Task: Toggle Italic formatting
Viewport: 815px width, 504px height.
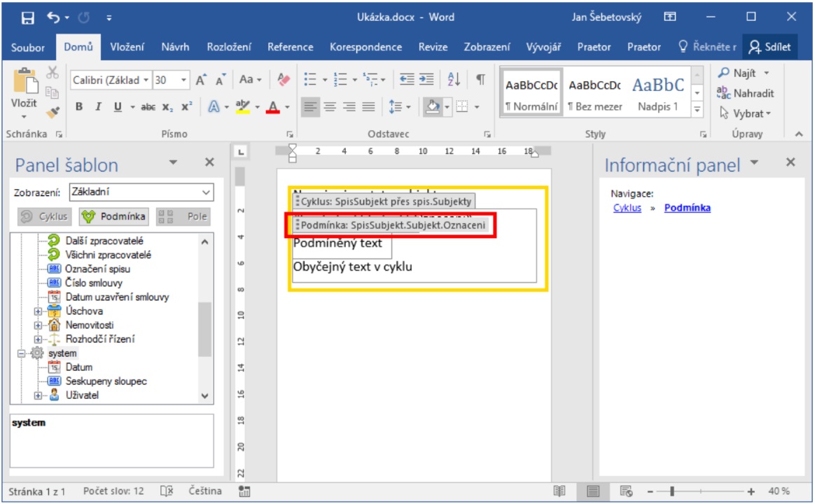Action: [x=98, y=107]
